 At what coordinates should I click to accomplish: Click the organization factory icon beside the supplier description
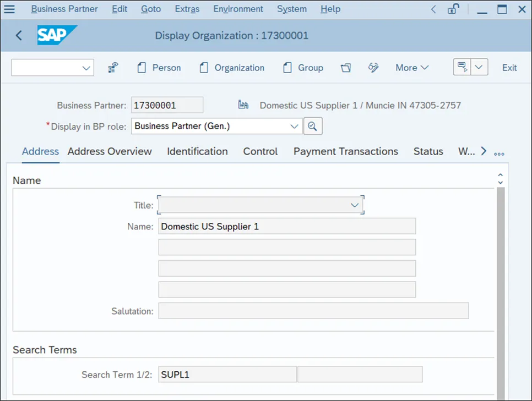[x=243, y=105]
